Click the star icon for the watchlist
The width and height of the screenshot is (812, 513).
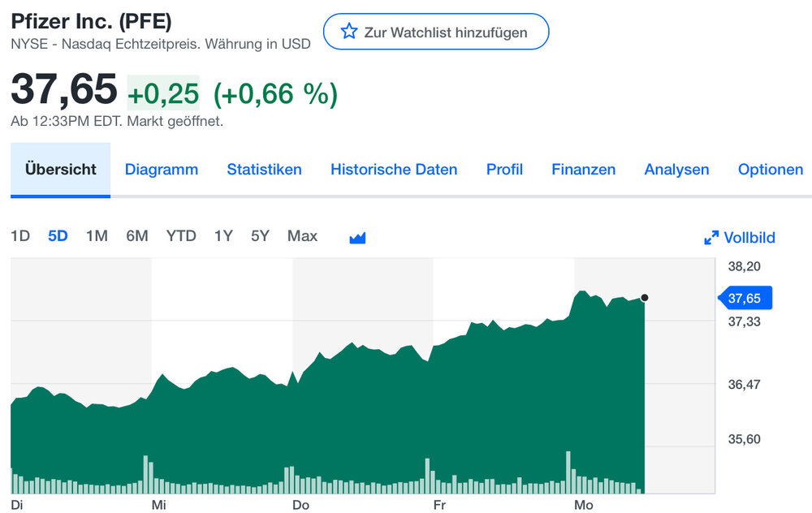click(349, 32)
